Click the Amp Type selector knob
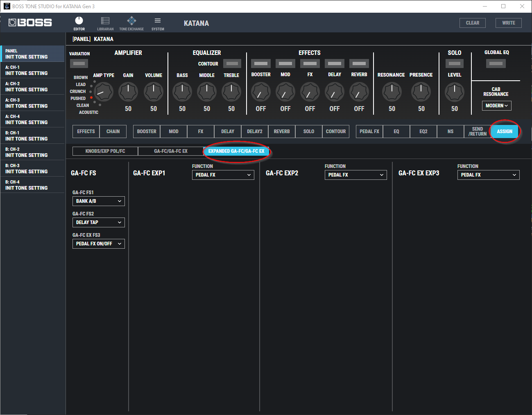Screen dimensions: 532x415 104,92
